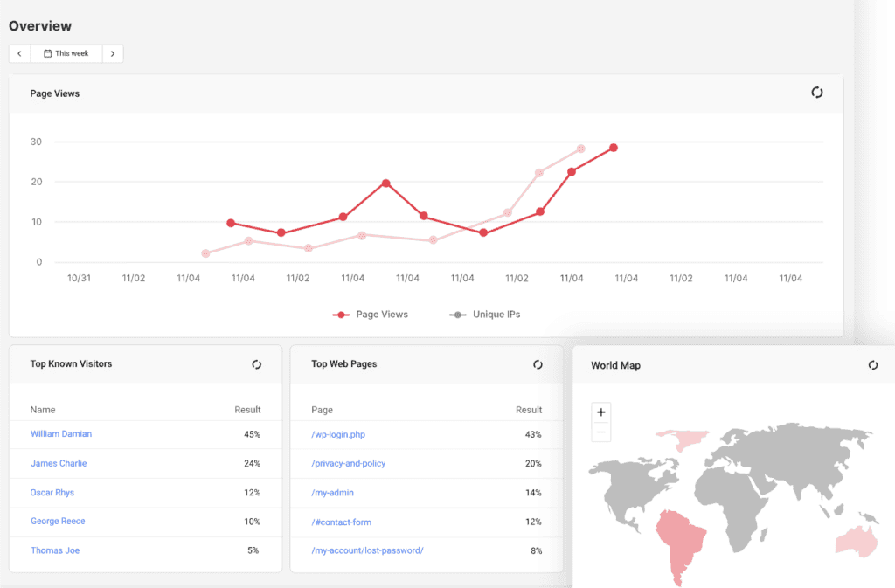Refresh the World Map panel
The image size is (895, 588).
click(x=872, y=365)
